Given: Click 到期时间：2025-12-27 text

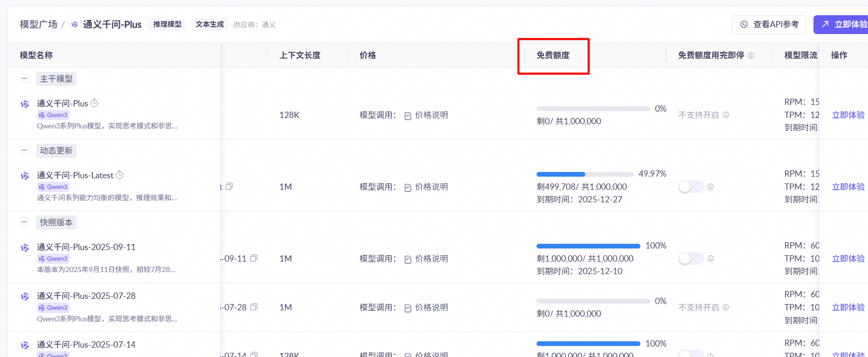Looking at the screenshot, I should (x=580, y=199).
